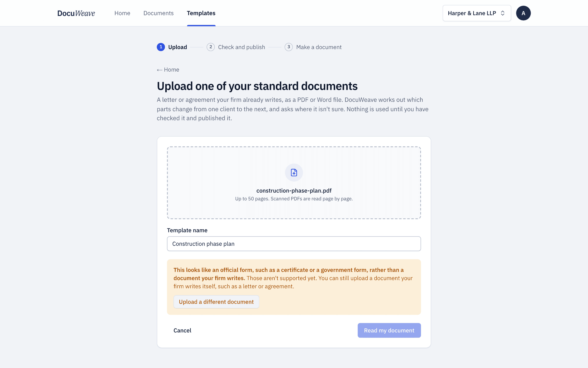Click the Template name label

tap(187, 230)
